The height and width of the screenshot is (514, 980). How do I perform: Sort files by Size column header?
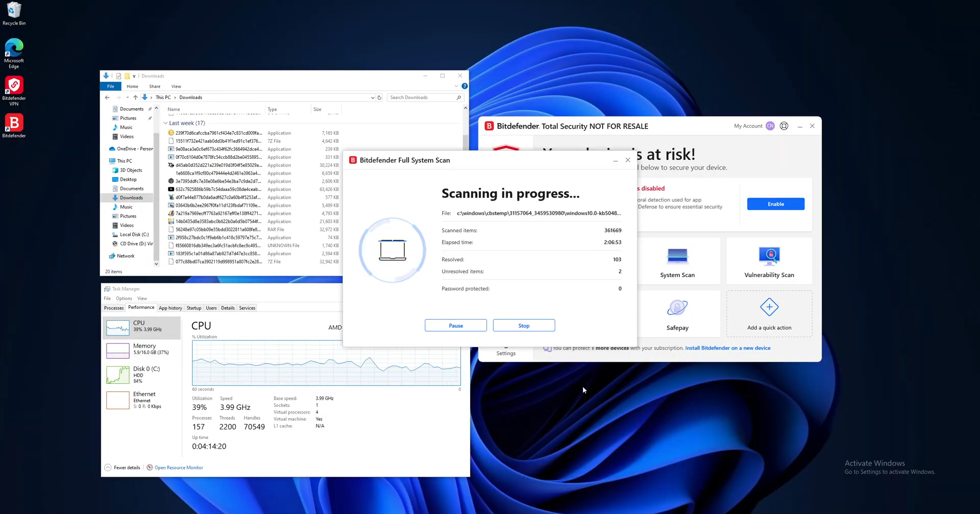click(x=326, y=109)
